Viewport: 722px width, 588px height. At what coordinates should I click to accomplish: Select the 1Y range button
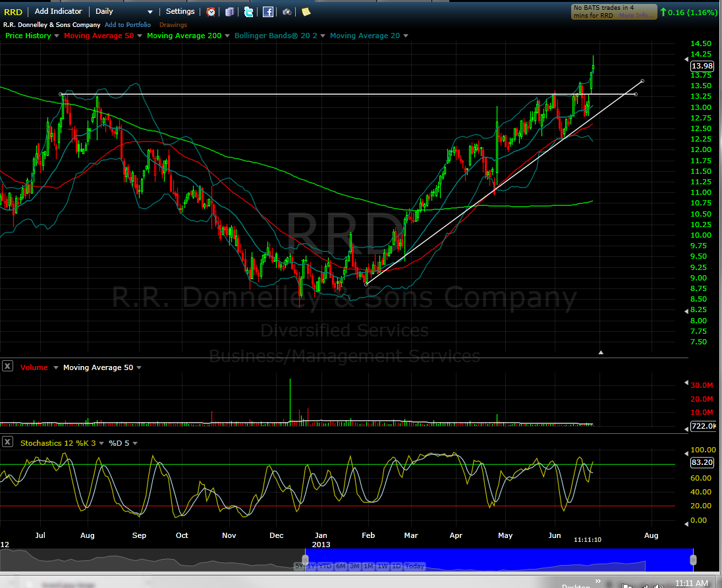click(x=311, y=566)
